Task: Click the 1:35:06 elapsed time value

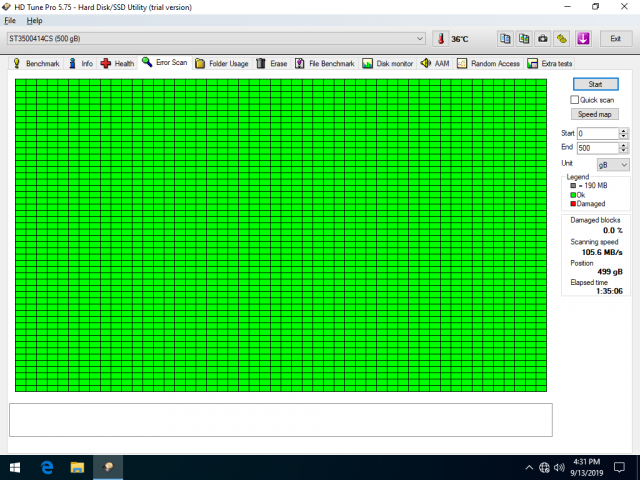Action: click(609, 291)
